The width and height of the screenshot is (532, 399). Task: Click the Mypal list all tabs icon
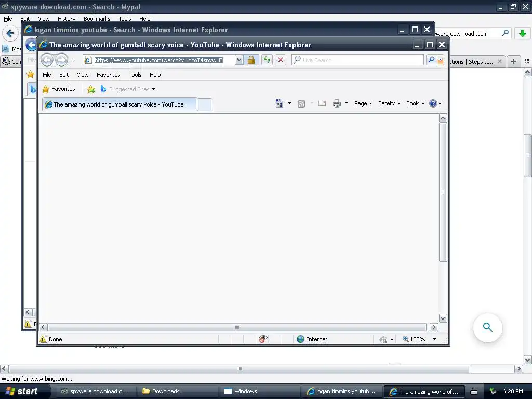pos(527,61)
